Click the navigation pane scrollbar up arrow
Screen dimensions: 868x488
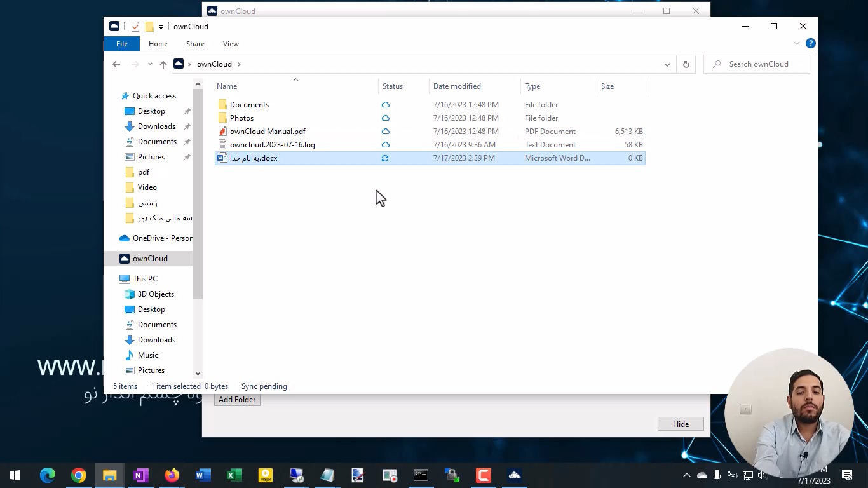coord(198,84)
